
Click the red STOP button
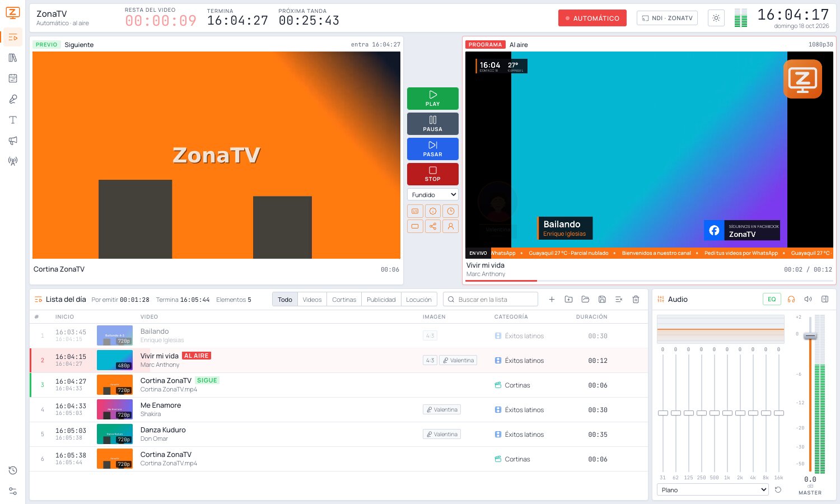tap(433, 174)
